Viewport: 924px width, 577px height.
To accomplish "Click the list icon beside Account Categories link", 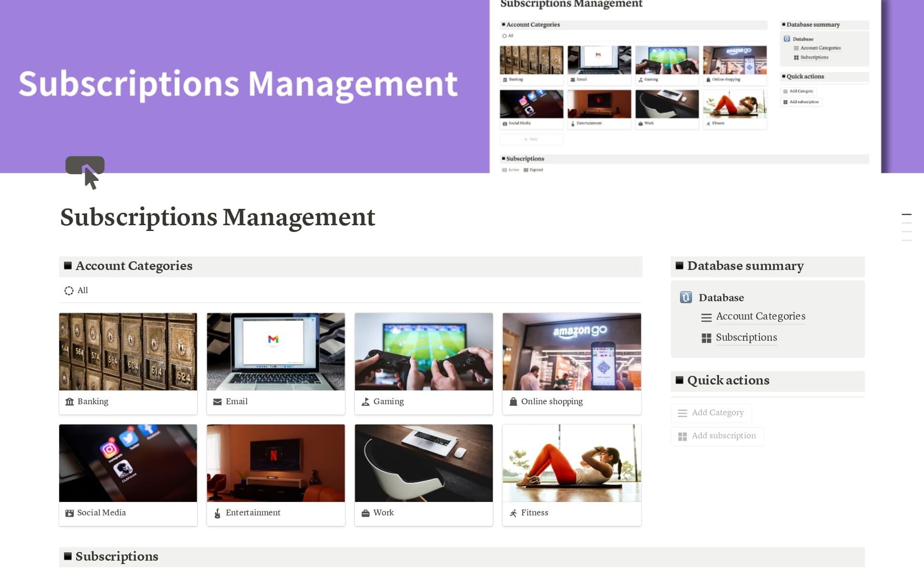I will click(x=706, y=317).
